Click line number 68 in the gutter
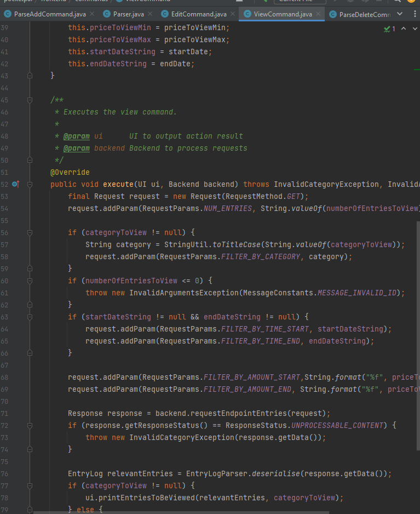This screenshot has width=420, height=514. (4, 378)
